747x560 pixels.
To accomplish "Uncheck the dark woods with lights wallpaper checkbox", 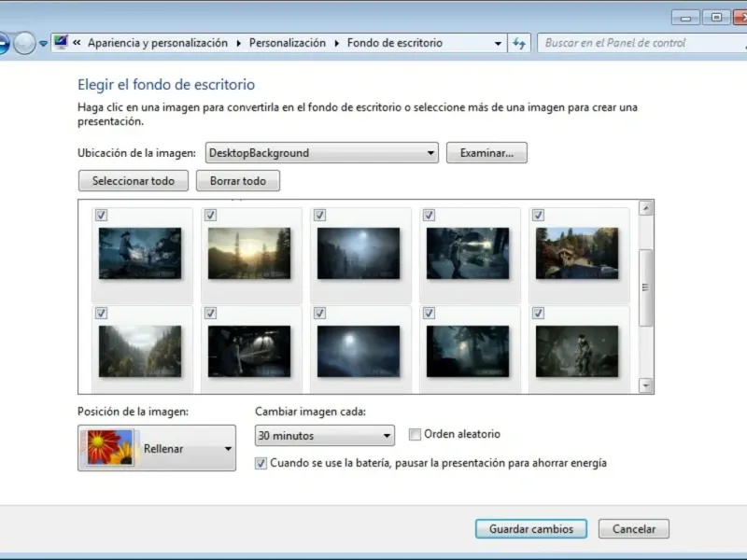I will [x=429, y=313].
